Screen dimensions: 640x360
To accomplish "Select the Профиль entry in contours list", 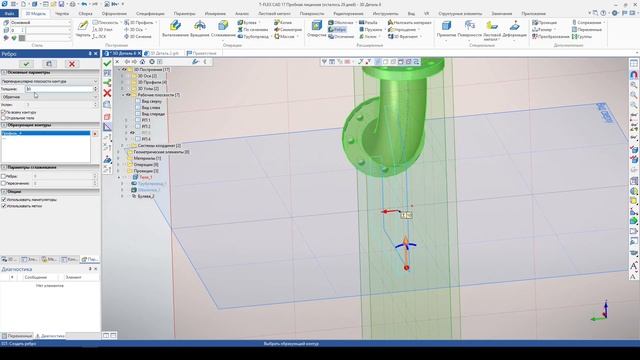I will click(46, 133).
